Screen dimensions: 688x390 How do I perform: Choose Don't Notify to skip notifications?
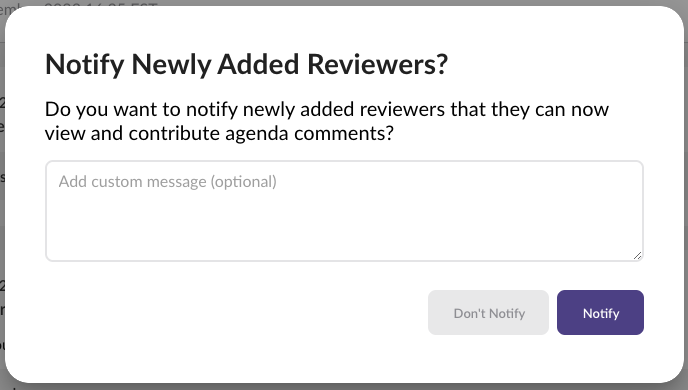488,312
